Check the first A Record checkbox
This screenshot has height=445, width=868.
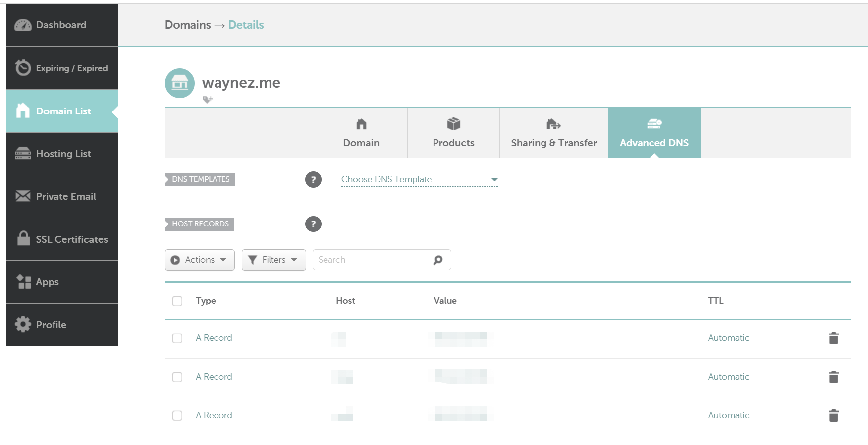177,338
